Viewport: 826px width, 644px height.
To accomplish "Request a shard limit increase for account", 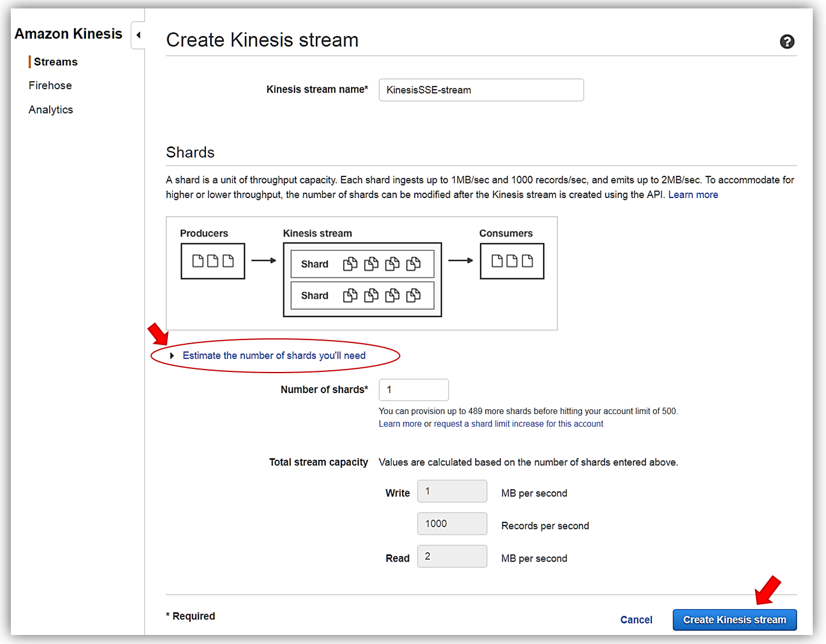I will [x=518, y=424].
